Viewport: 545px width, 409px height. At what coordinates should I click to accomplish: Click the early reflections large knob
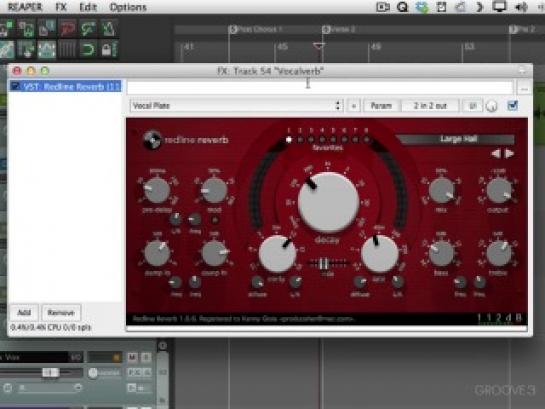[x=277, y=254]
